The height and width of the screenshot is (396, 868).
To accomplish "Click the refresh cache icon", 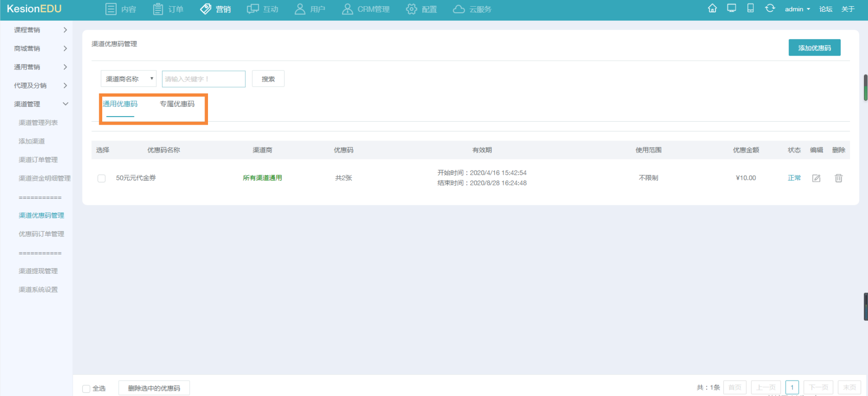I will pos(769,8).
